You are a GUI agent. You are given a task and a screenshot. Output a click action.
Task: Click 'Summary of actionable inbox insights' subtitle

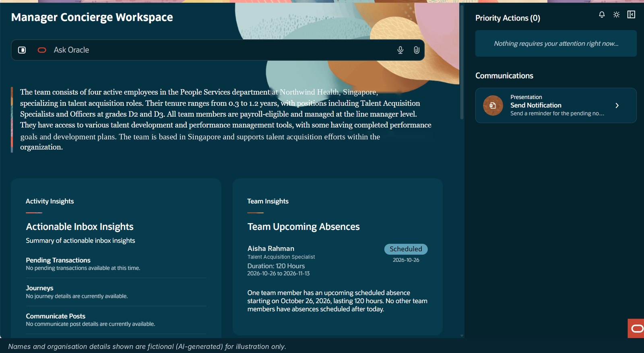(80, 240)
